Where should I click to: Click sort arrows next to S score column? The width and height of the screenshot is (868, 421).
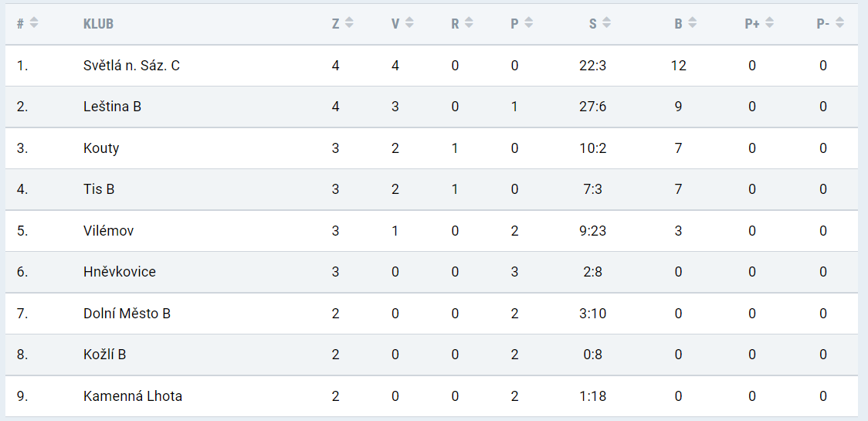coord(607,23)
